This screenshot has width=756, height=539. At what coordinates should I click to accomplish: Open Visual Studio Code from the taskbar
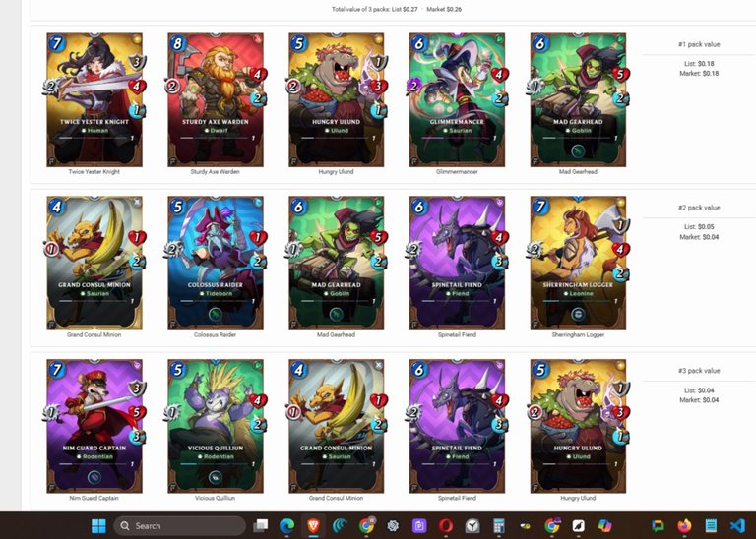point(737,525)
